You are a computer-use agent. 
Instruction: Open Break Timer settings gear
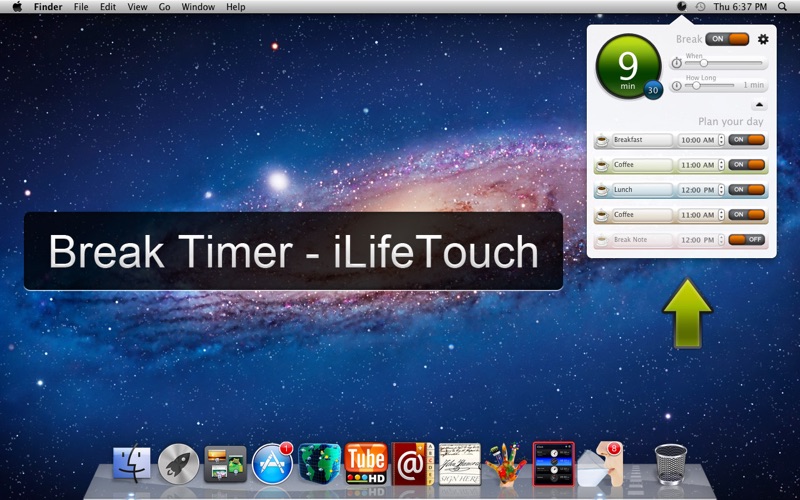(x=763, y=39)
